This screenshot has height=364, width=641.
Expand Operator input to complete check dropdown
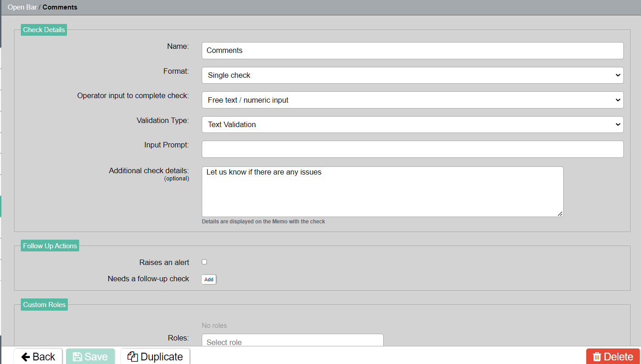pyautogui.click(x=412, y=100)
